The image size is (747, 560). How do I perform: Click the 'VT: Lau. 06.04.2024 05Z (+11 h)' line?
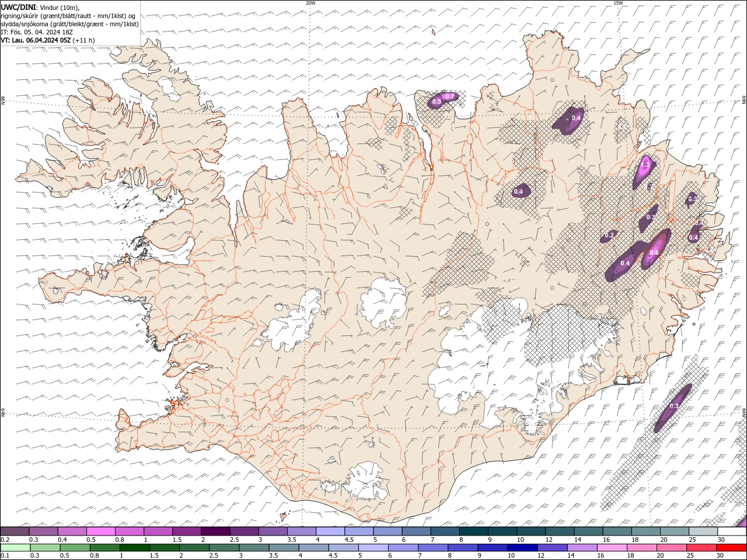(48, 40)
